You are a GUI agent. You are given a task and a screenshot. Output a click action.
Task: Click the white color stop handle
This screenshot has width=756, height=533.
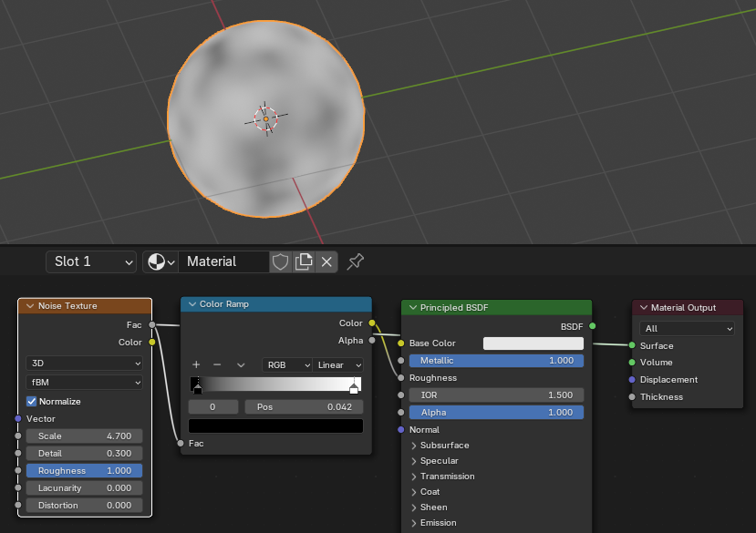point(354,386)
